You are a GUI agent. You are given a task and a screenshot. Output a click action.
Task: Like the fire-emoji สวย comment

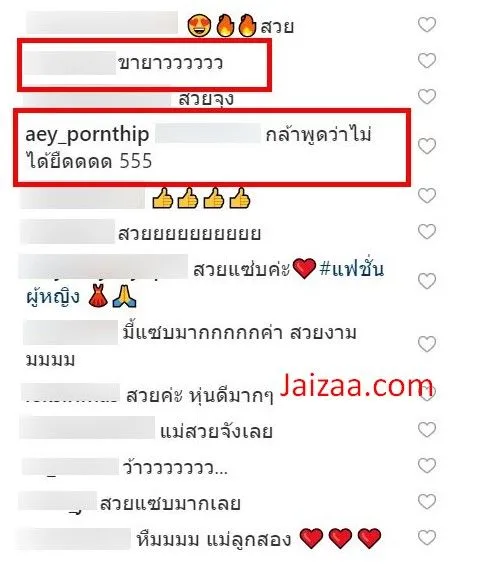(x=427, y=24)
